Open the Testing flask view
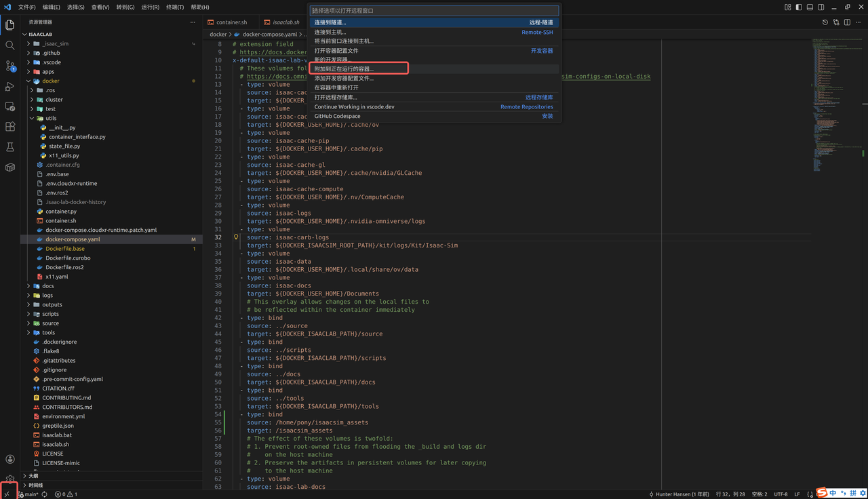 9,147
